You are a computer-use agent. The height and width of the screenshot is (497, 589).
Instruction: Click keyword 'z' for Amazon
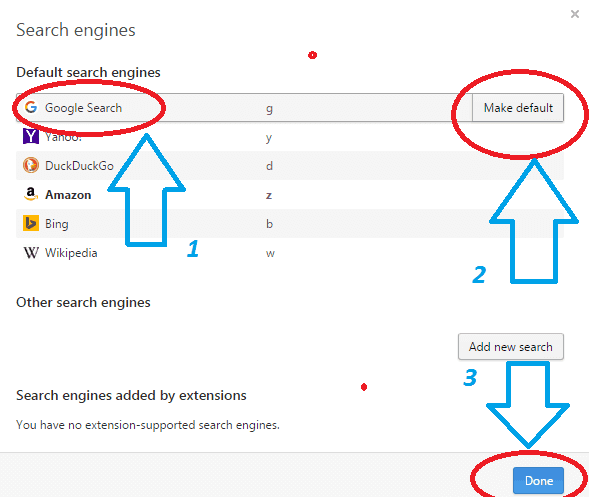tap(269, 195)
